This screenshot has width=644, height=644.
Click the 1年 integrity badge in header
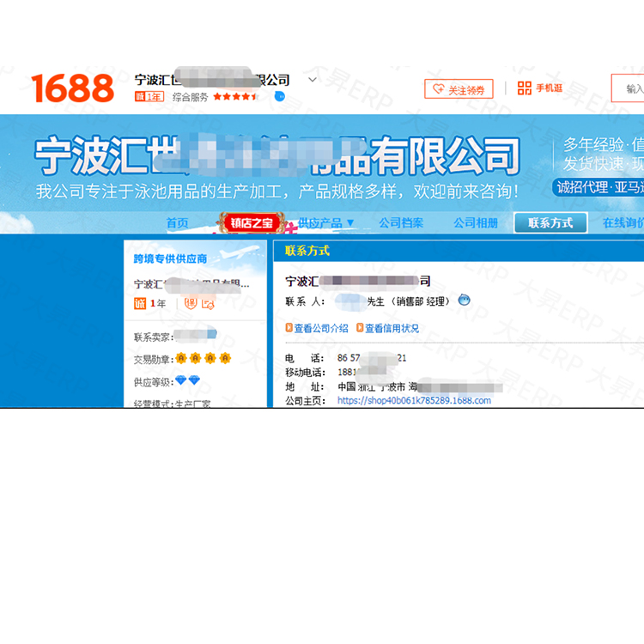tap(149, 96)
